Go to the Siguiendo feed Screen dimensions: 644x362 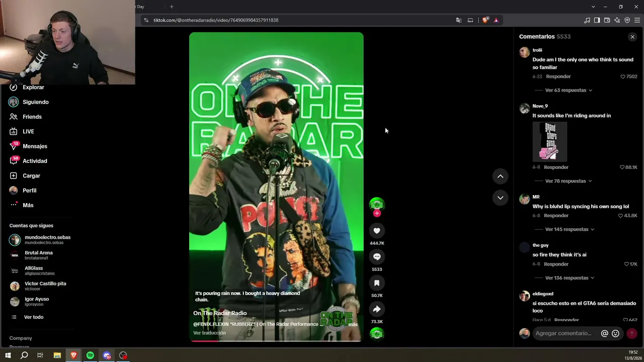(36, 102)
